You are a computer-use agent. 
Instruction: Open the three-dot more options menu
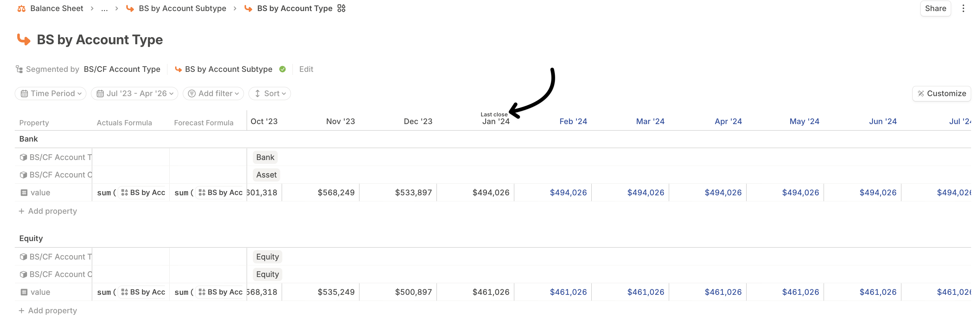click(x=963, y=8)
